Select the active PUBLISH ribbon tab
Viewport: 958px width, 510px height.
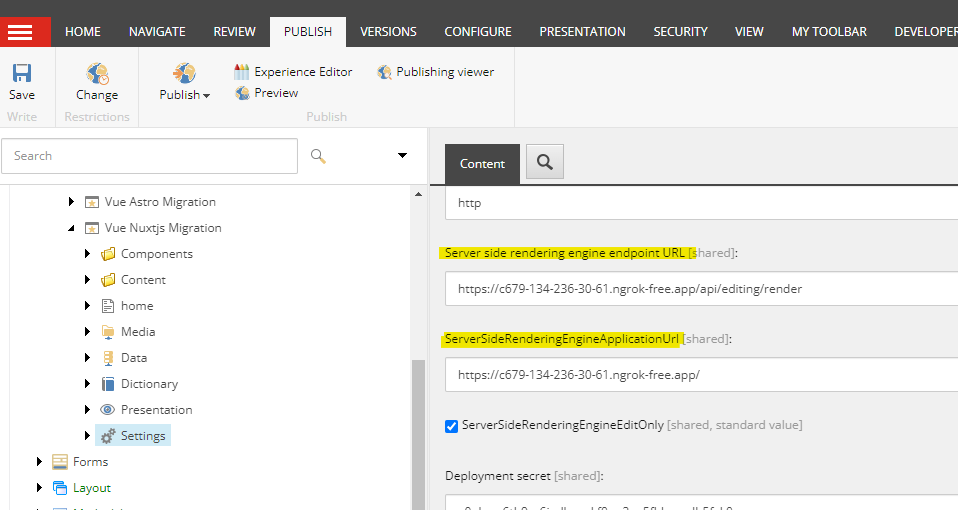[x=308, y=32]
